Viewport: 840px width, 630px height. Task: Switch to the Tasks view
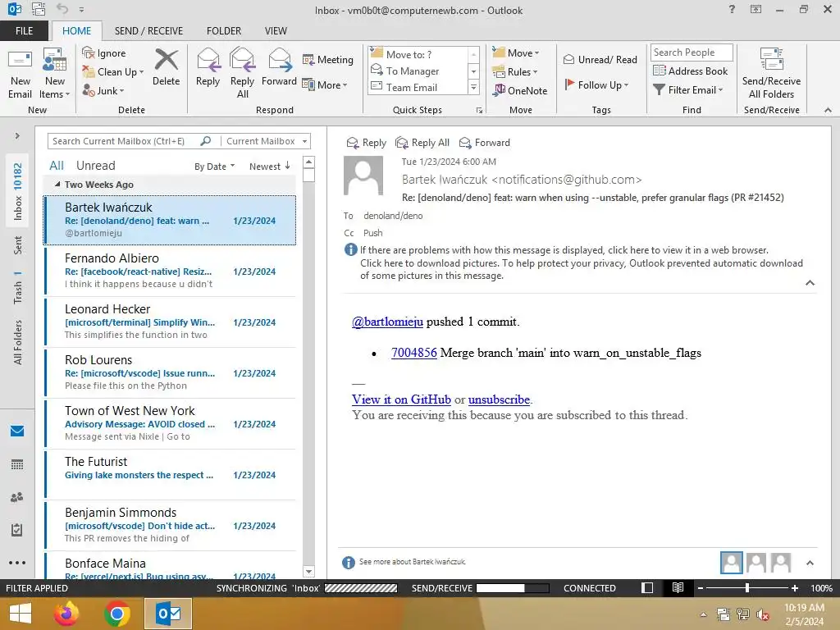[17, 530]
